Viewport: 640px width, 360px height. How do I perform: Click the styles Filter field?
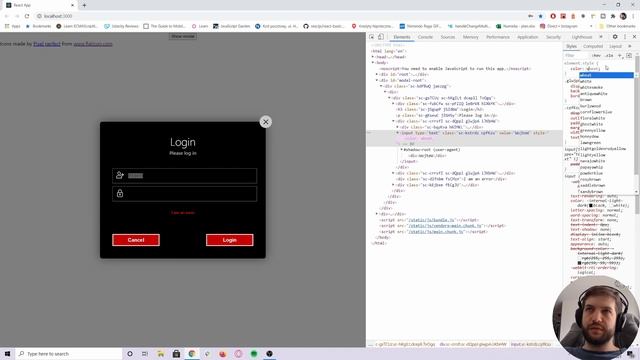576,56
